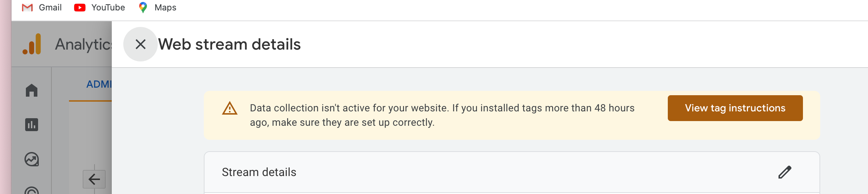Click the back arrow in Admin panel

[94, 179]
